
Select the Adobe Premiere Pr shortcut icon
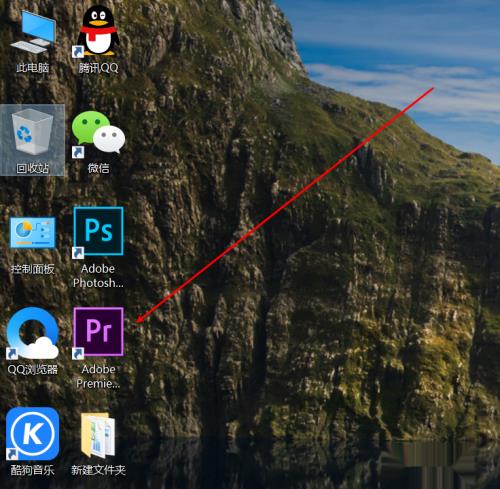point(98,332)
